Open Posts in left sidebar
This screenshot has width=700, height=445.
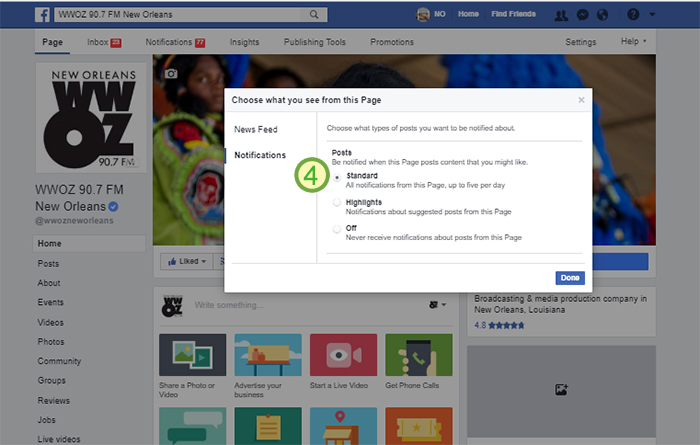tap(48, 264)
